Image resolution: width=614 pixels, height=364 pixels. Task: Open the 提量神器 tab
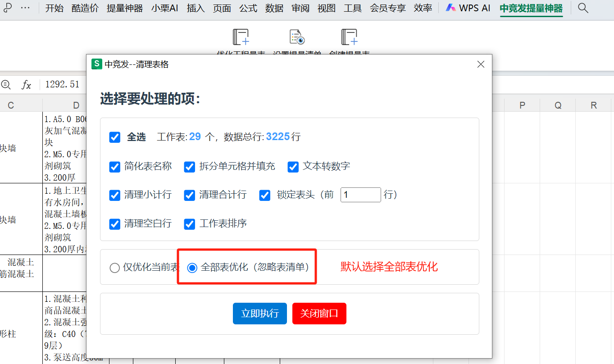pos(125,8)
